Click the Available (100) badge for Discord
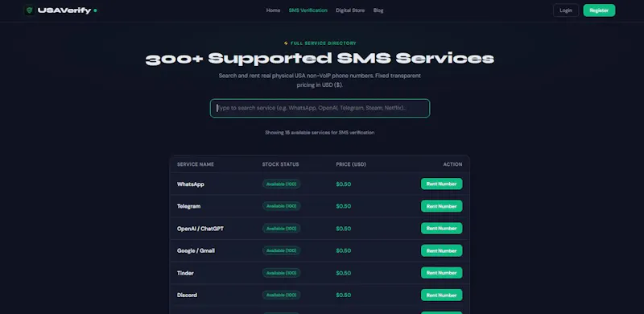 click(281, 295)
